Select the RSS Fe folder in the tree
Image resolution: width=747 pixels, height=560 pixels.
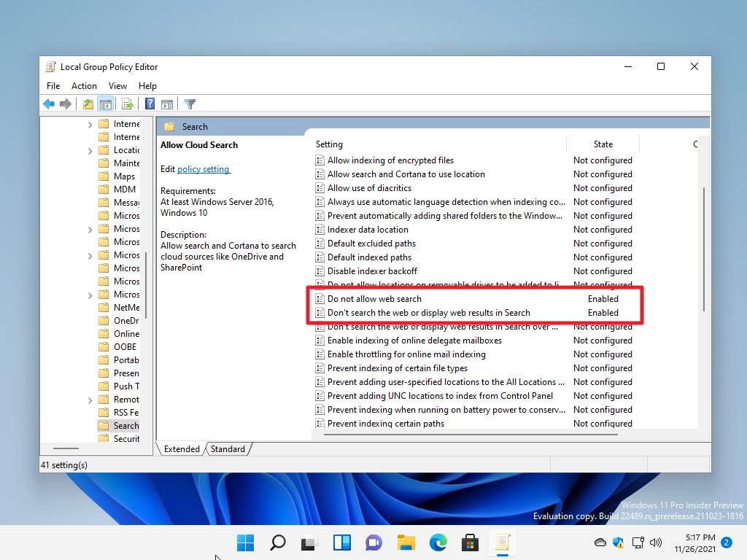click(119, 413)
